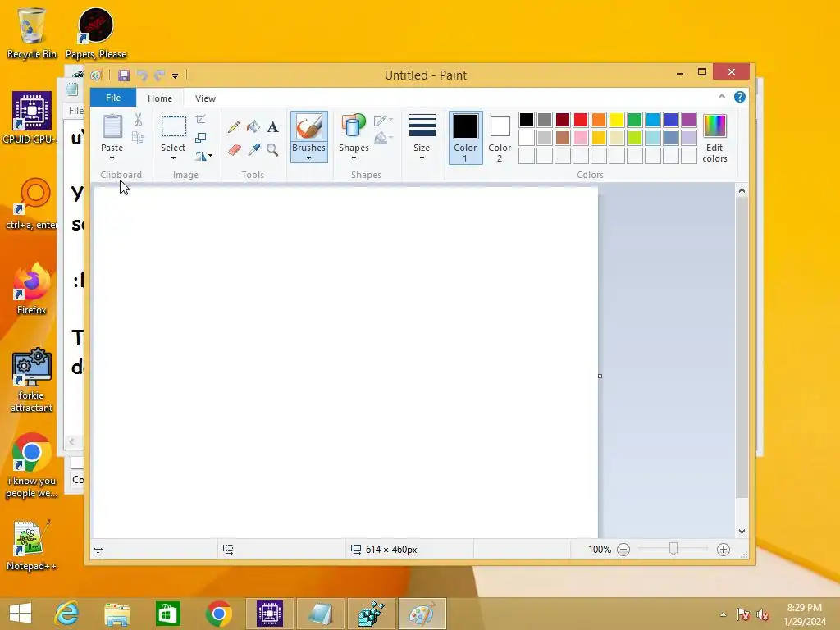Screen dimensions: 840x630
Task: Open Internet Explorer from taskbar
Action: click(66, 614)
